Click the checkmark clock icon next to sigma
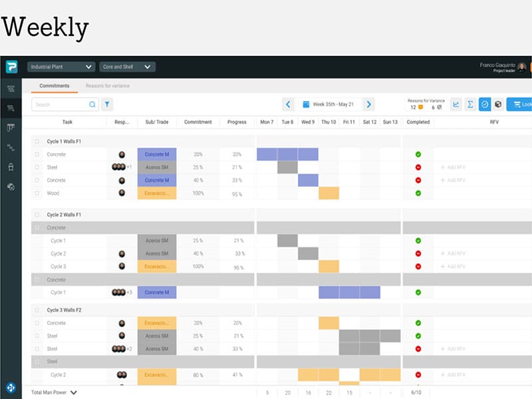 click(485, 104)
